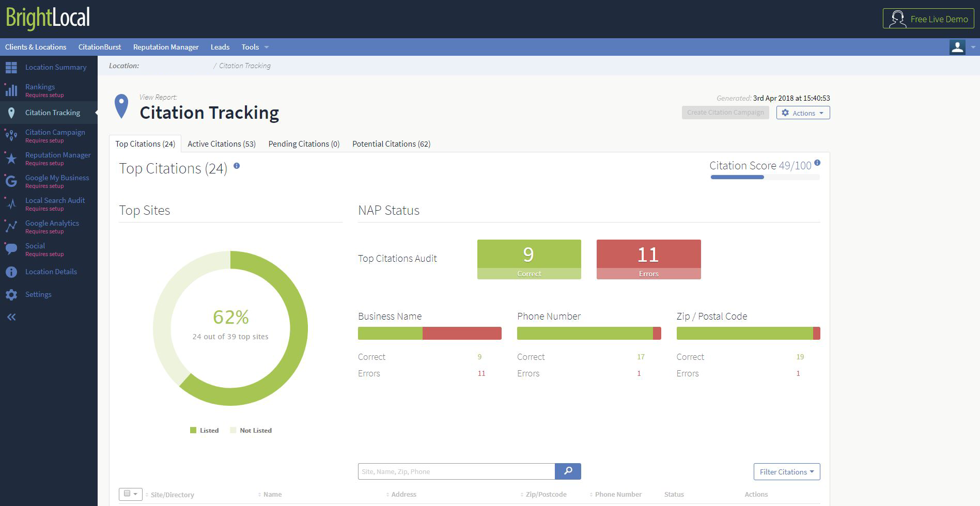Image resolution: width=980 pixels, height=506 pixels.
Task: Click the user profile avatar icon
Action: [957, 47]
